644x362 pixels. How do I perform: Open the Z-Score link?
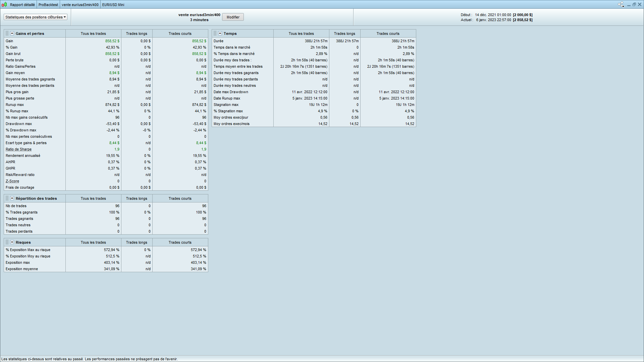click(12, 181)
